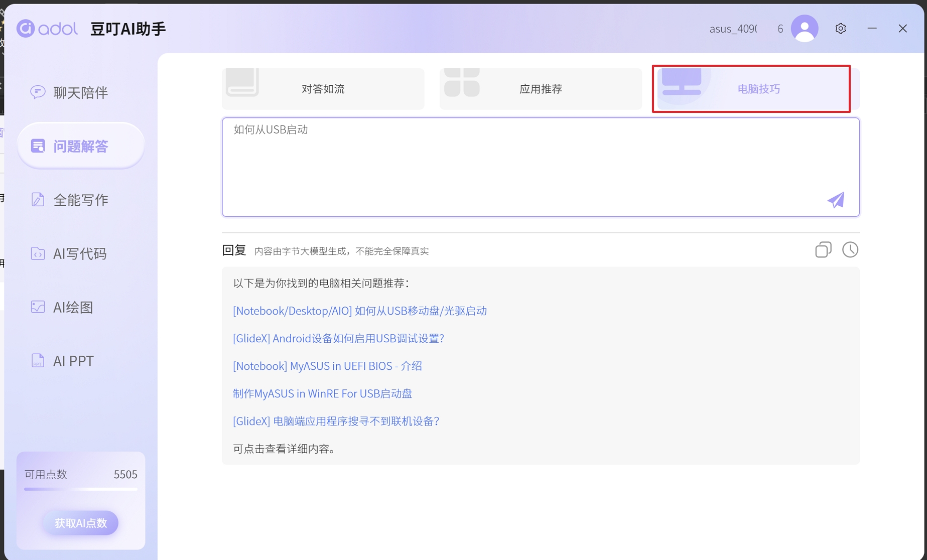The image size is (927, 560).
Task: Open link MyASUS in UEFI BIOS - 介绍
Action: coord(327,366)
